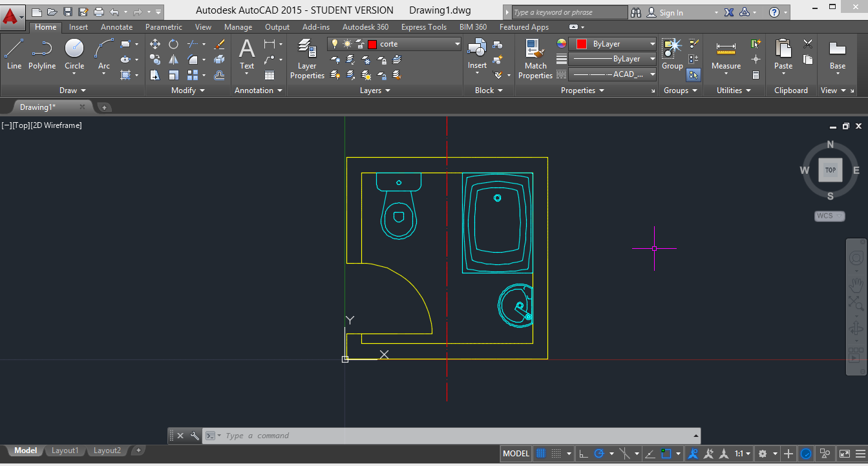Select the Stretch tool
This screenshot has height=466, width=868.
pos(155,75)
